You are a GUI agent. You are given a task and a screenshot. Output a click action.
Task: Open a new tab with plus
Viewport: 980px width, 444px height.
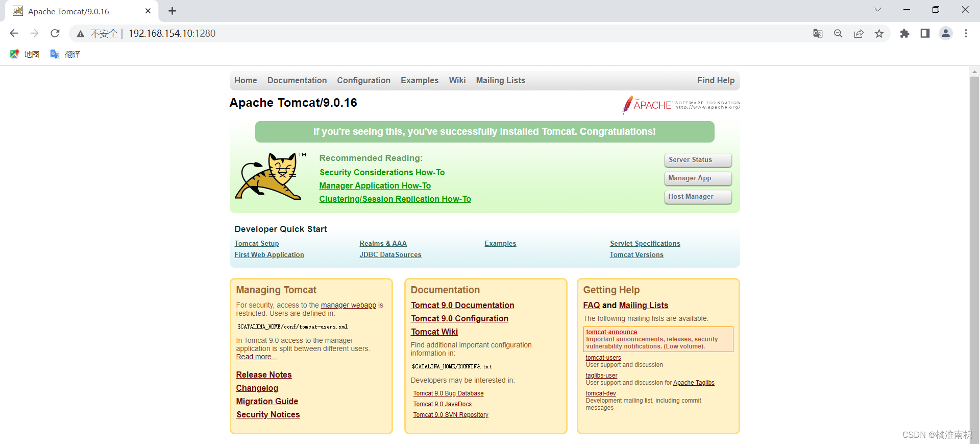[172, 11]
